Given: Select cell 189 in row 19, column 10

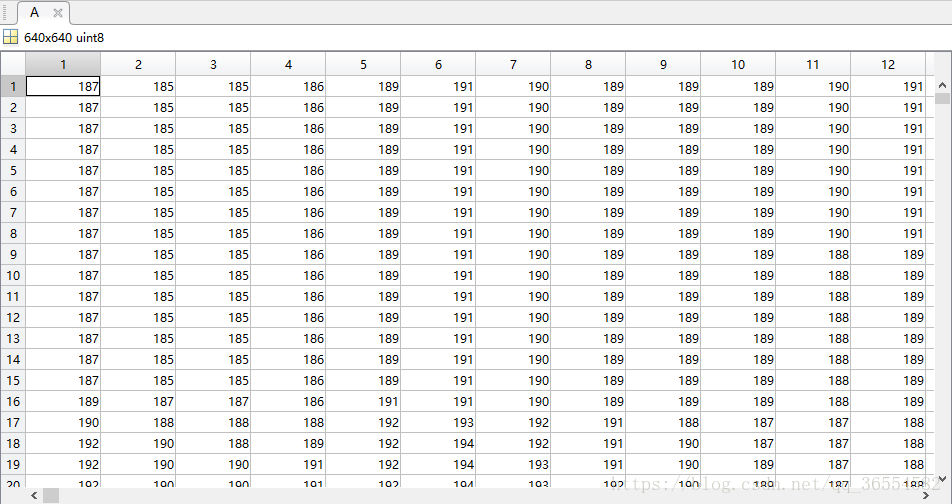Looking at the screenshot, I should tap(738, 465).
